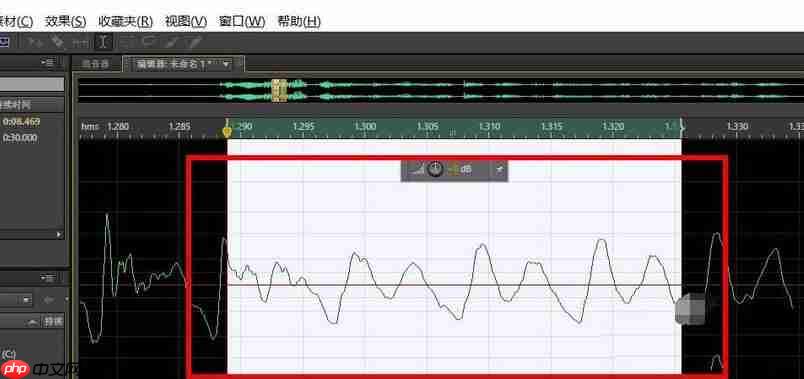Click the hms time format label
Viewport: 804px width, 379px height.
(x=89, y=126)
